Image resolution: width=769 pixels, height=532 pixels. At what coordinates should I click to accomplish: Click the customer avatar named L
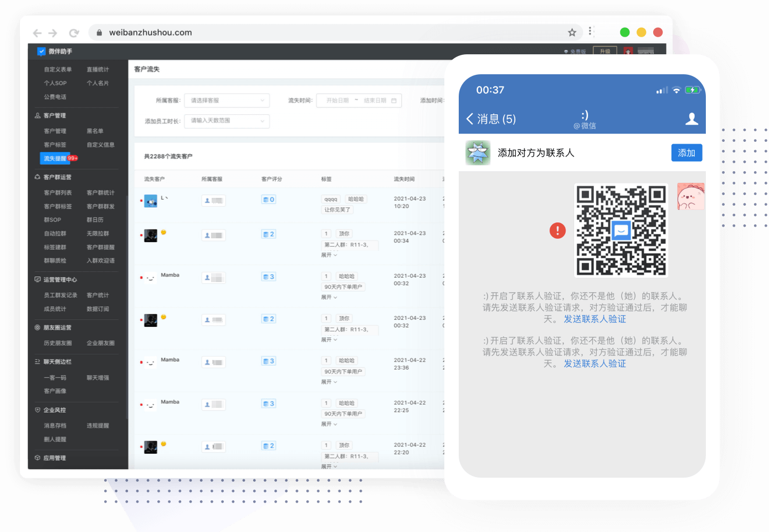(x=151, y=201)
